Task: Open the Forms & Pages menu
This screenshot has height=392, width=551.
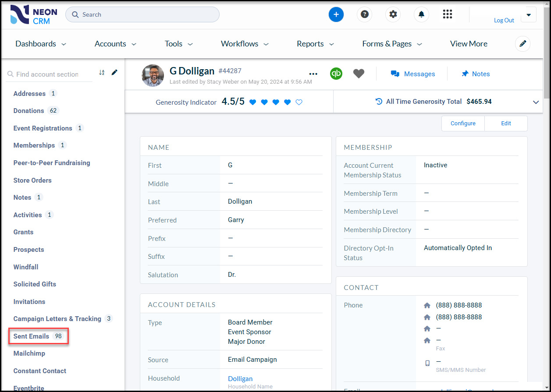Action: (392, 44)
